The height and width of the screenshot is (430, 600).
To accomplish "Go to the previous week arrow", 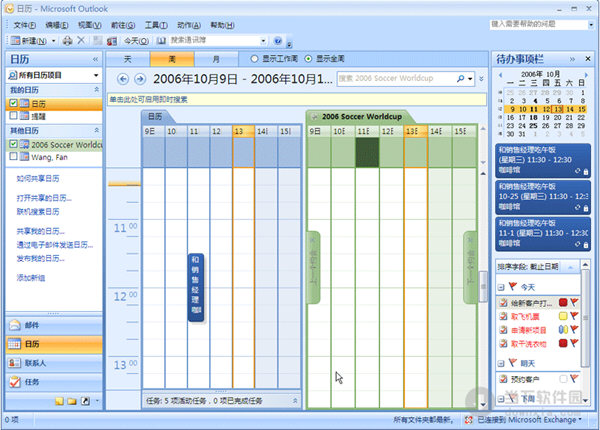I will click(x=123, y=79).
